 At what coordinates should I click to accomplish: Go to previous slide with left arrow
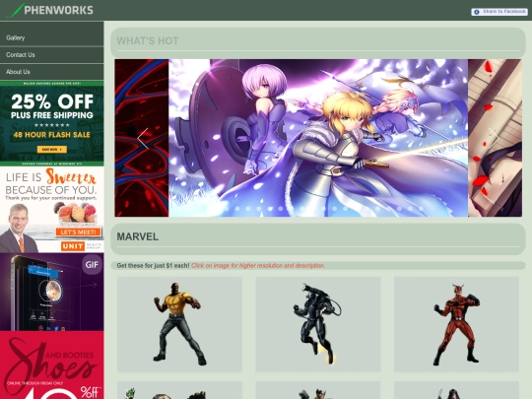143,138
